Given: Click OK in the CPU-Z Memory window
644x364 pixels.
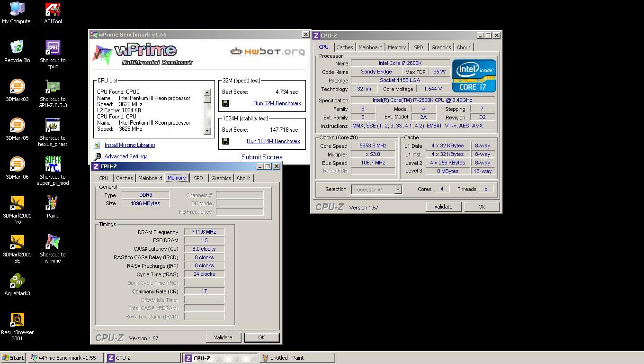Looking at the screenshot, I should coord(261,337).
